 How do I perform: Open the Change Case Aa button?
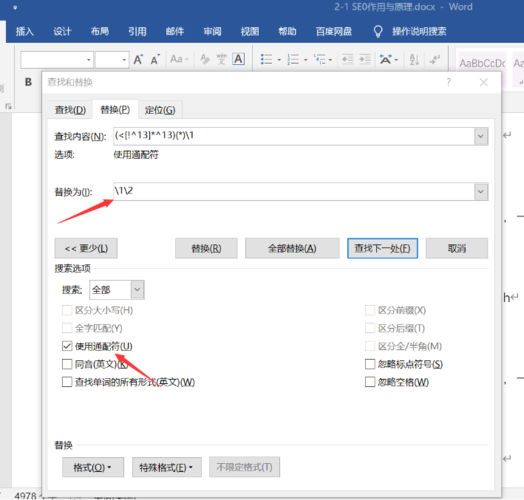(179, 59)
